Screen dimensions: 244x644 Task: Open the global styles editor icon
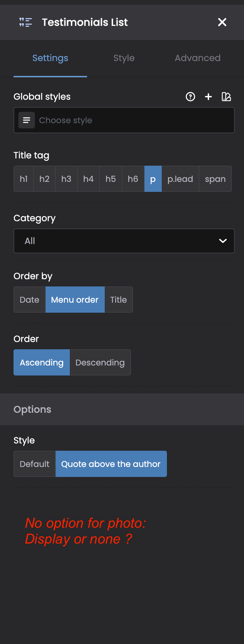click(226, 97)
